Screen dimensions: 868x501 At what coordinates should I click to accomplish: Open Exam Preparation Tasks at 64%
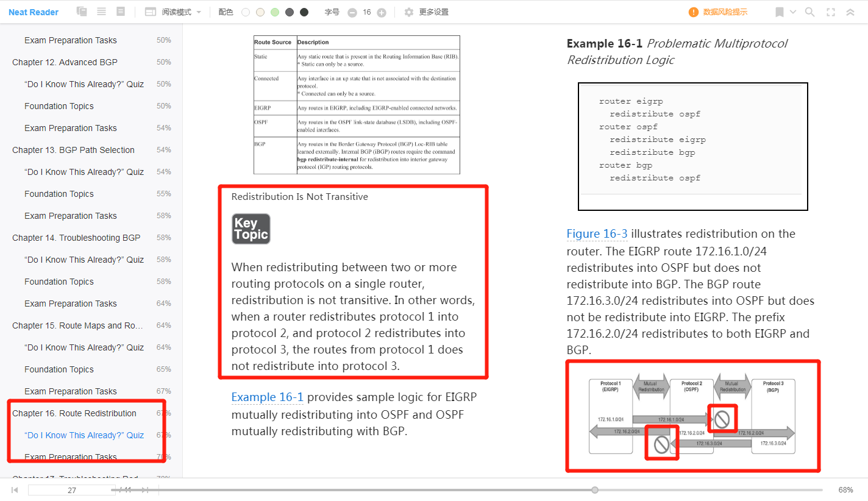[x=71, y=304]
